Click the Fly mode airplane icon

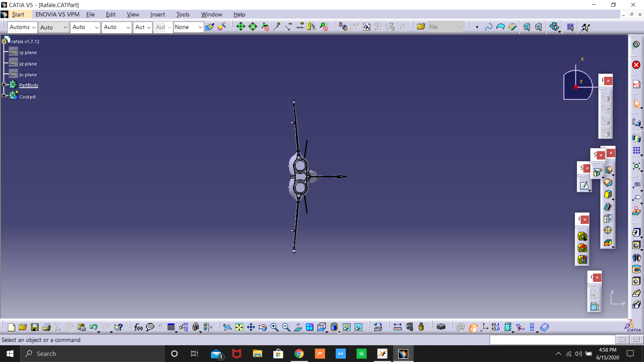[227, 327]
